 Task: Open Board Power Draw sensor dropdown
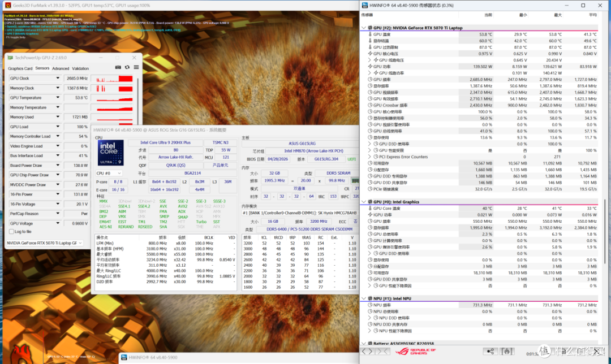[58, 166]
